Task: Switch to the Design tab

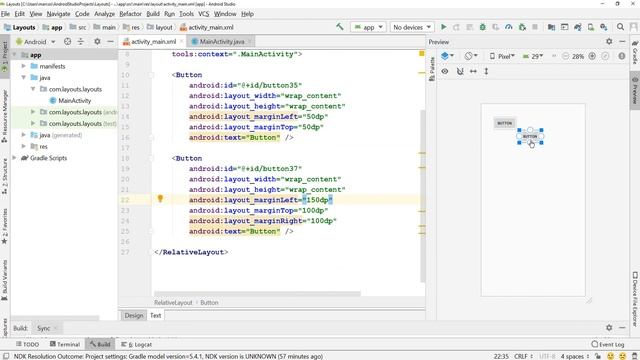Action: tap(134, 315)
